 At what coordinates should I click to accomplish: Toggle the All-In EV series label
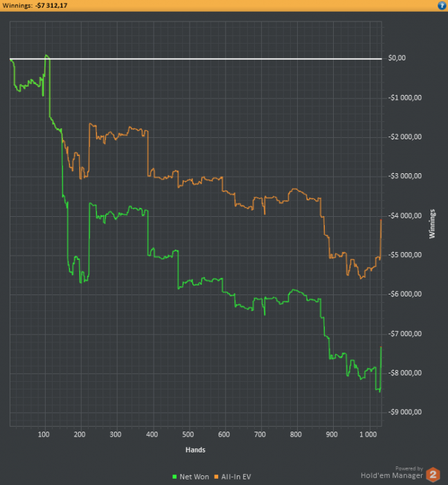[x=236, y=476]
